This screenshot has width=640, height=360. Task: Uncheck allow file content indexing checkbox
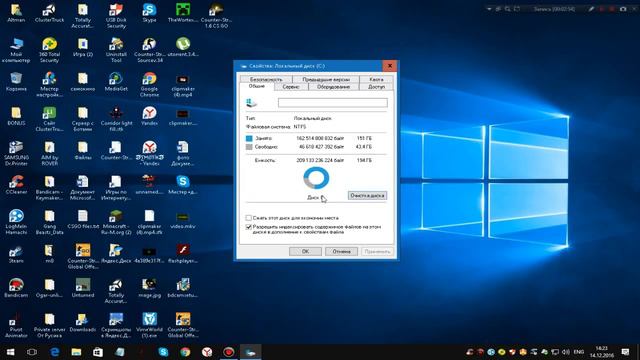click(249, 227)
